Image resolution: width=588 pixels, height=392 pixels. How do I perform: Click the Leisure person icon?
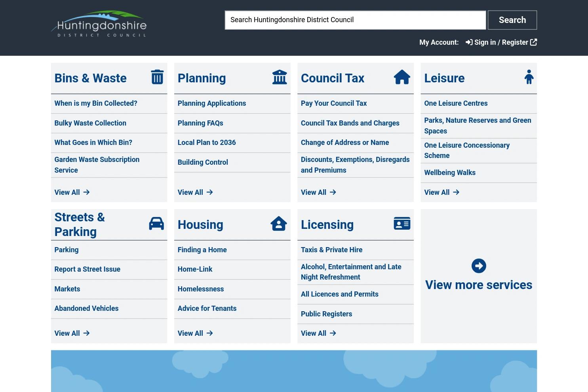click(x=529, y=77)
